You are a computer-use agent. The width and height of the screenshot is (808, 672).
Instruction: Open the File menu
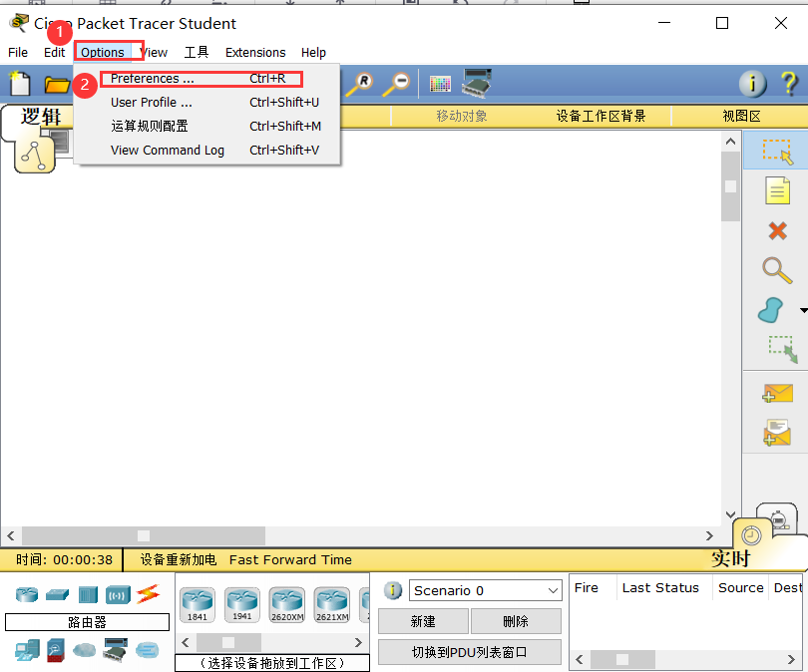tap(18, 53)
